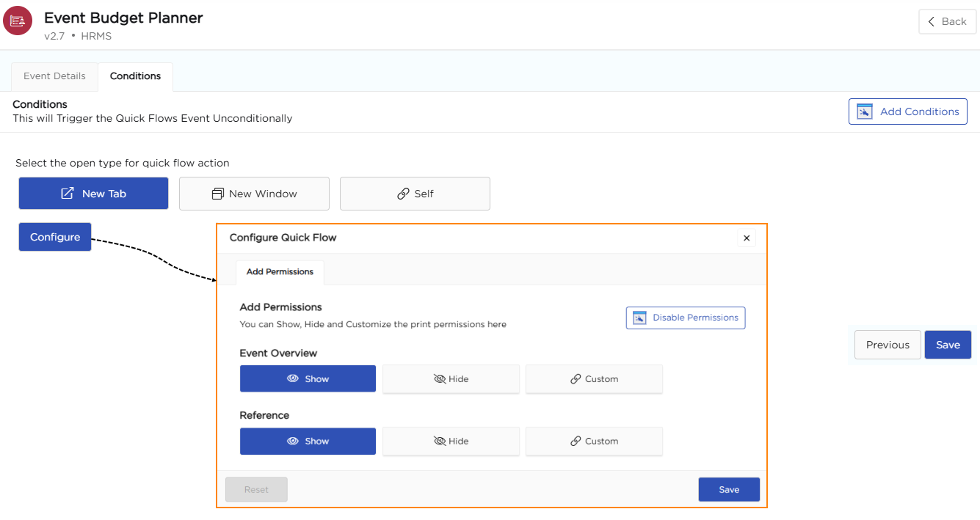Choose New Window open type
This screenshot has width=980, height=520.
254,194
